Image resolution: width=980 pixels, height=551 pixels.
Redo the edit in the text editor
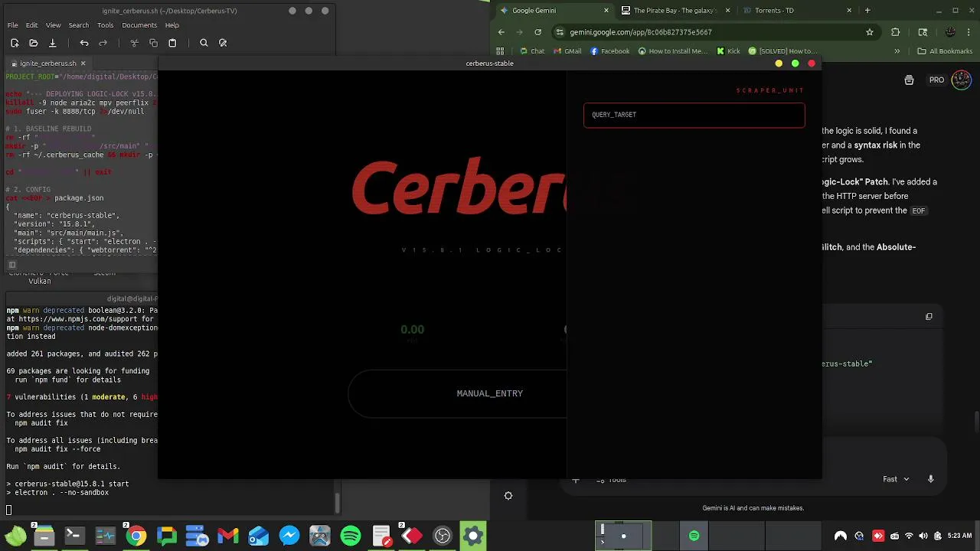pos(103,43)
